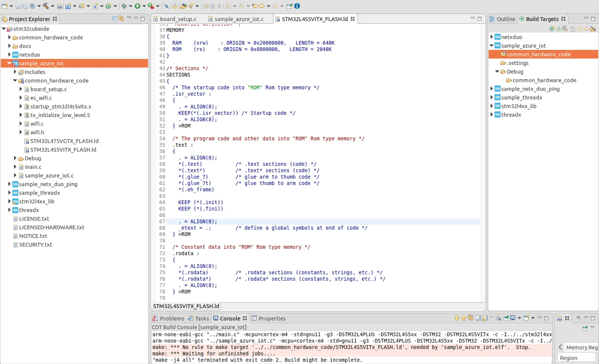Click Hide Empty Folders icon in Build Targets
This screenshot has width=599, height=364.
point(593,29)
